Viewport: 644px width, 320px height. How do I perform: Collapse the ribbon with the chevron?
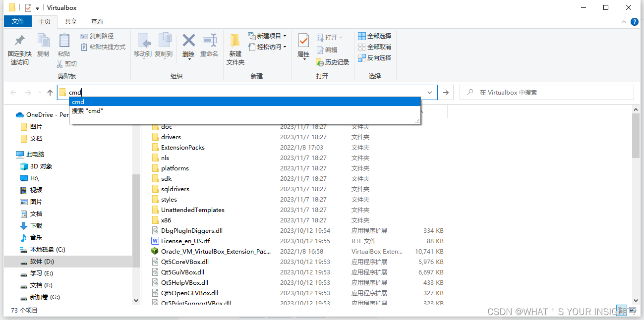[x=624, y=22]
